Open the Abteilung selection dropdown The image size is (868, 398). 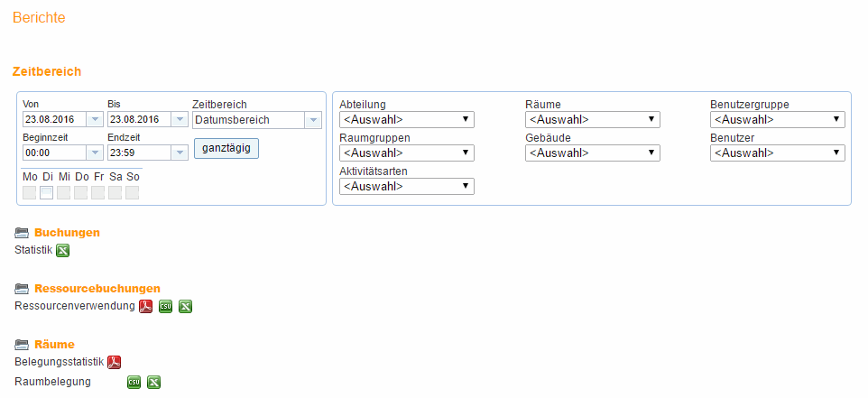407,119
